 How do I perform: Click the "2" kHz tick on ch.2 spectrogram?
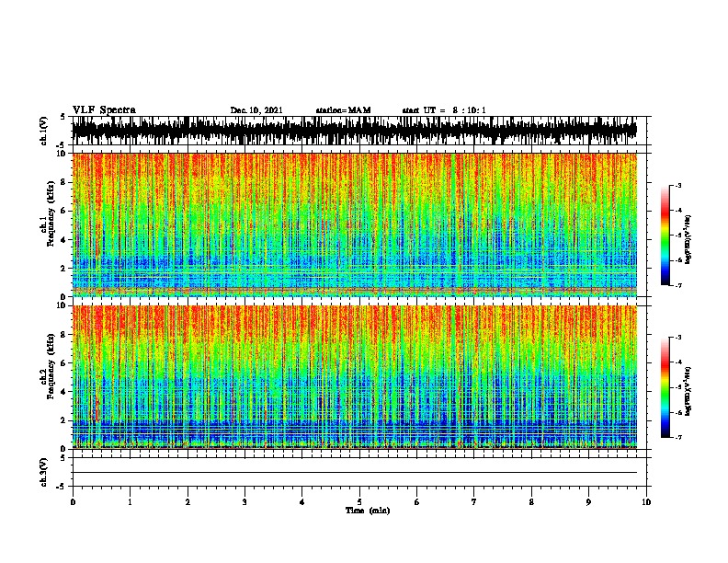click(x=64, y=420)
